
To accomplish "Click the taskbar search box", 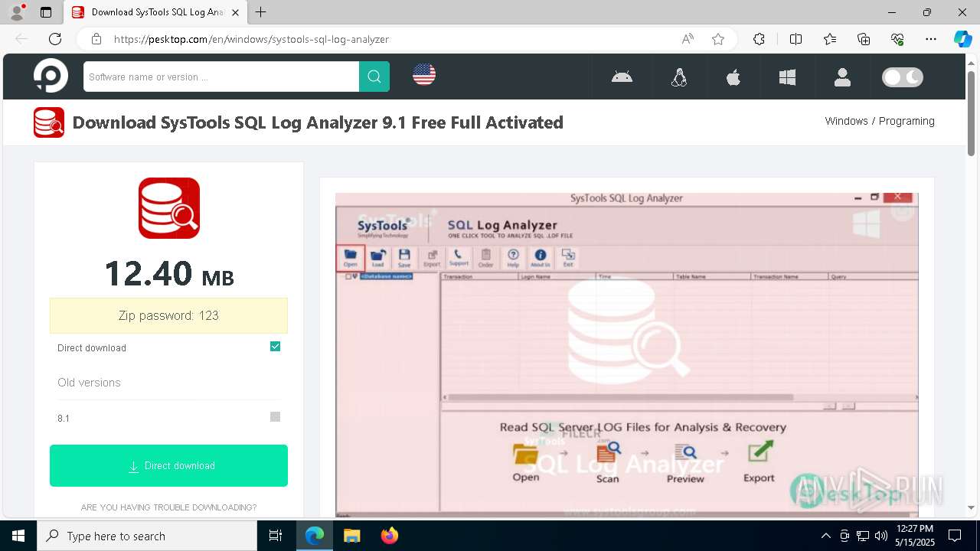I will [147, 536].
